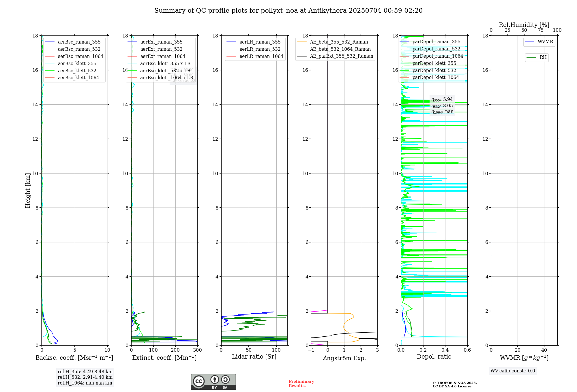Click the 'Rel.Humidity [%]' top axis label

tap(524, 25)
